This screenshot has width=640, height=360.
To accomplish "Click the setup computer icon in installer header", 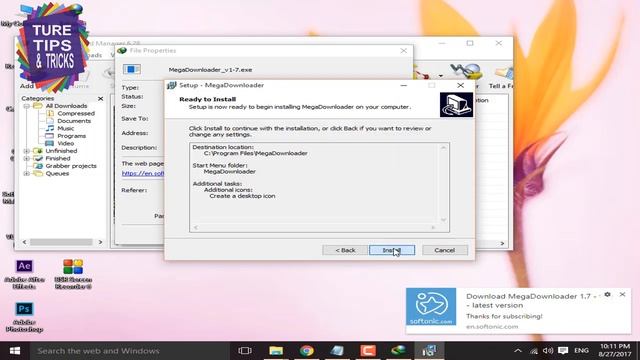I will click(x=456, y=105).
